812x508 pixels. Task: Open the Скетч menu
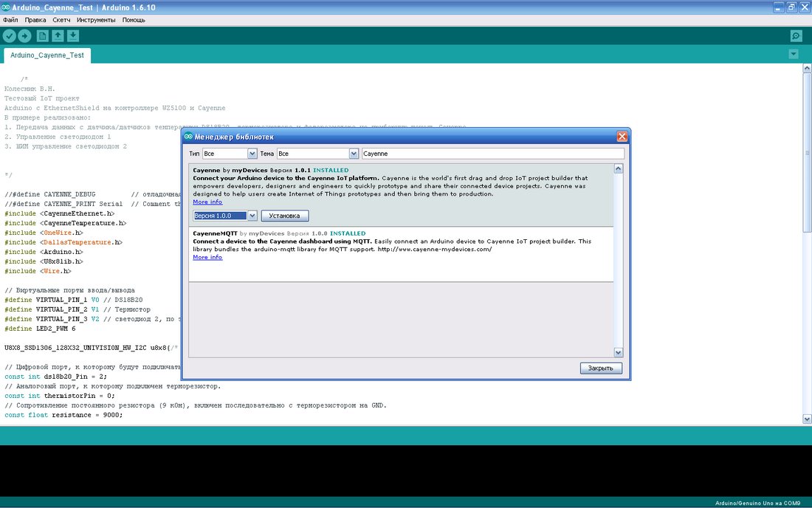[61, 20]
